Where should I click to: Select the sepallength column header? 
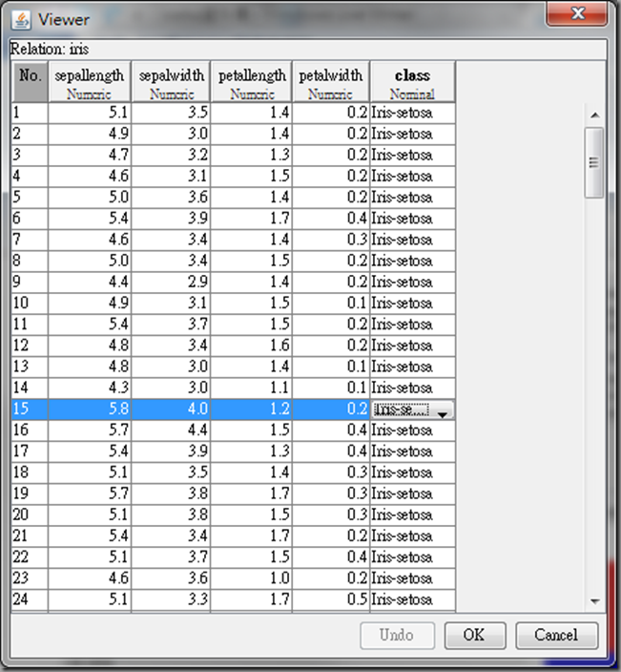[x=90, y=82]
